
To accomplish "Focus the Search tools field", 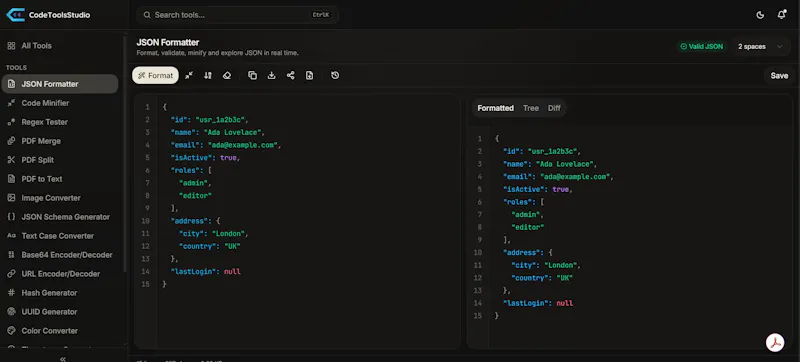I will pyautogui.click(x=237, y=15).
